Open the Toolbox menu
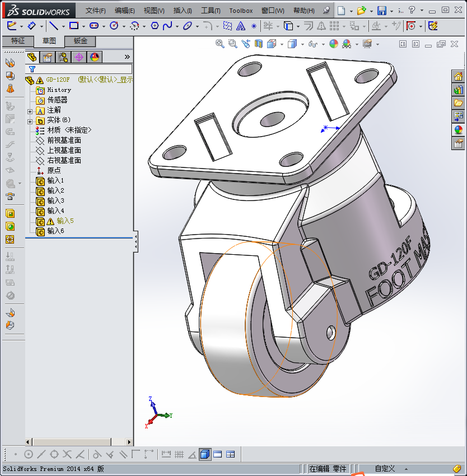Screen dimensions: 467x476 point(241,11)
